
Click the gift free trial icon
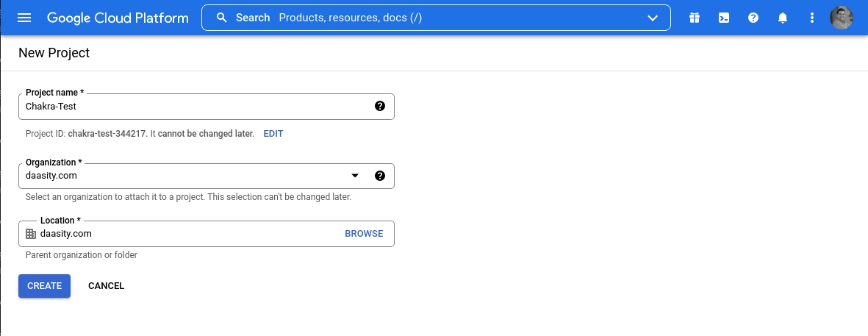point(694,18)
